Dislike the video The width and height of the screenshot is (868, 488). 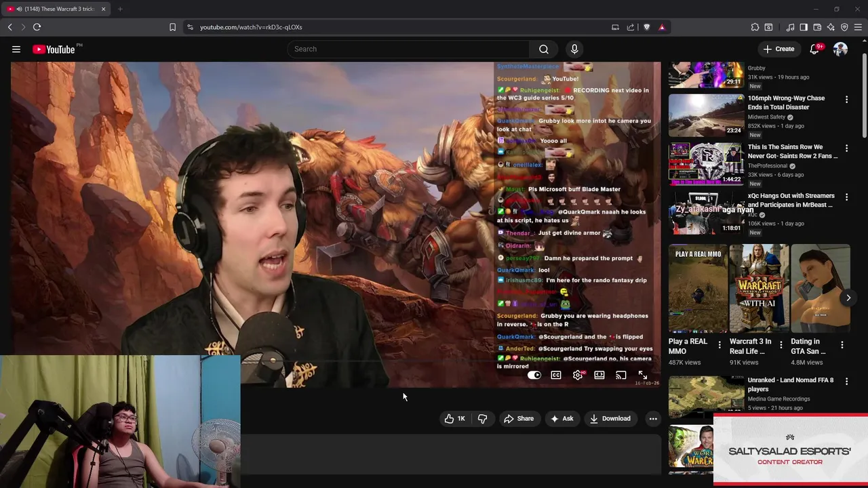coord(483,418)
